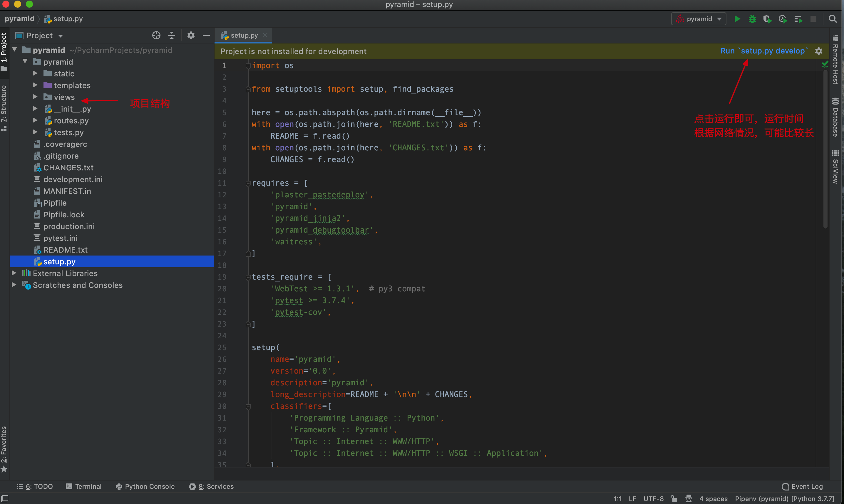844x504 pixels.
Task: Click the LF line separator selector
Action: [x=632, y=498]
